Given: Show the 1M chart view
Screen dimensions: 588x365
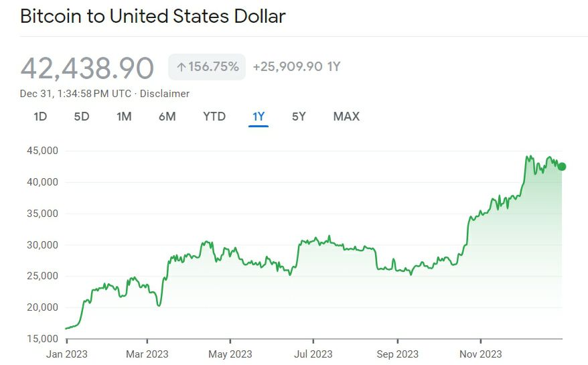Looking at the screenshot, I should tap(124, 117).
